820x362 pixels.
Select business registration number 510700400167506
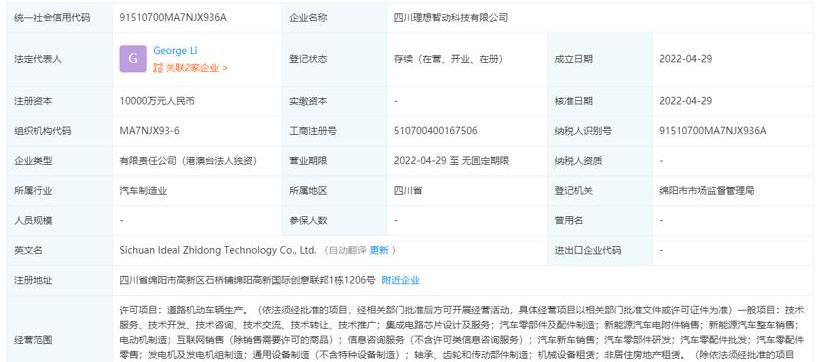click(436, 131)
